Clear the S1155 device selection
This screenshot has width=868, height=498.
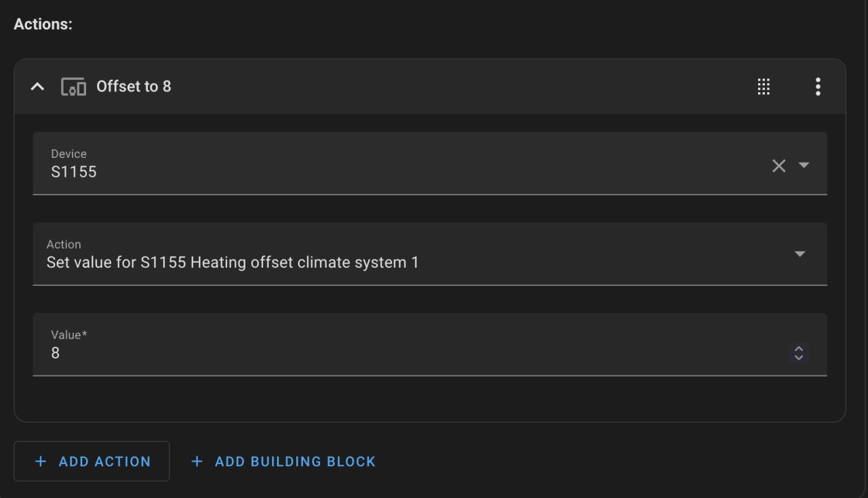tap(778, 165)
